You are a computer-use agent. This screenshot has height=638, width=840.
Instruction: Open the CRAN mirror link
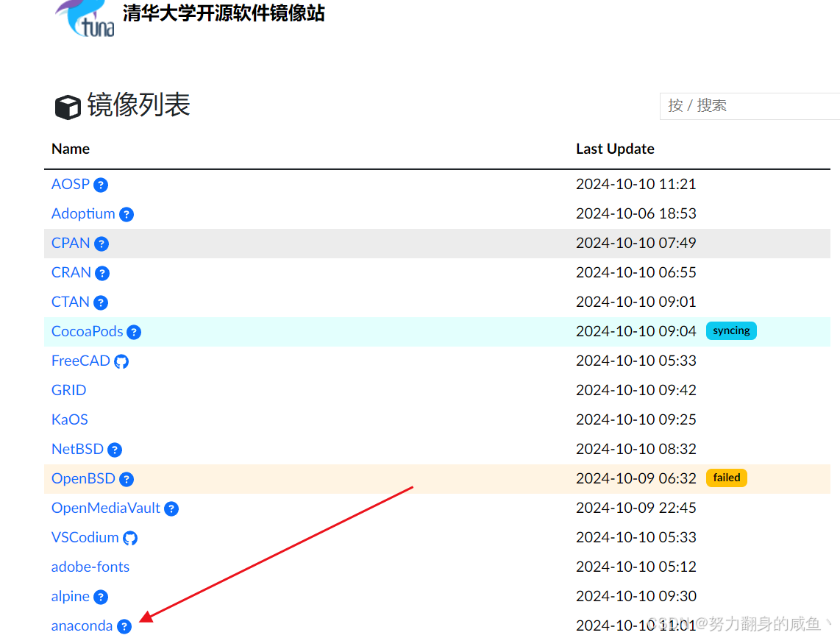(71, 272)
